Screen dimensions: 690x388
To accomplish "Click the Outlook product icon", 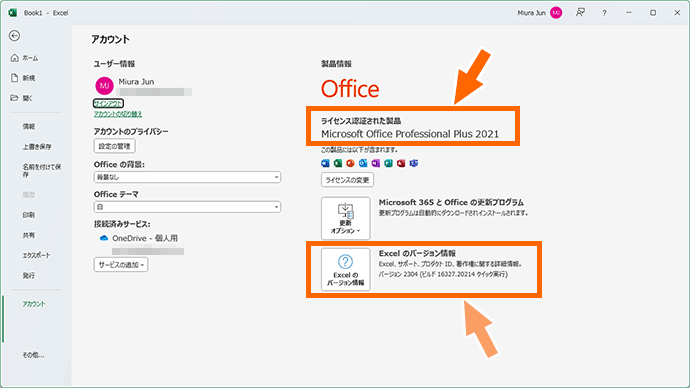I will [x=363, y=163].
